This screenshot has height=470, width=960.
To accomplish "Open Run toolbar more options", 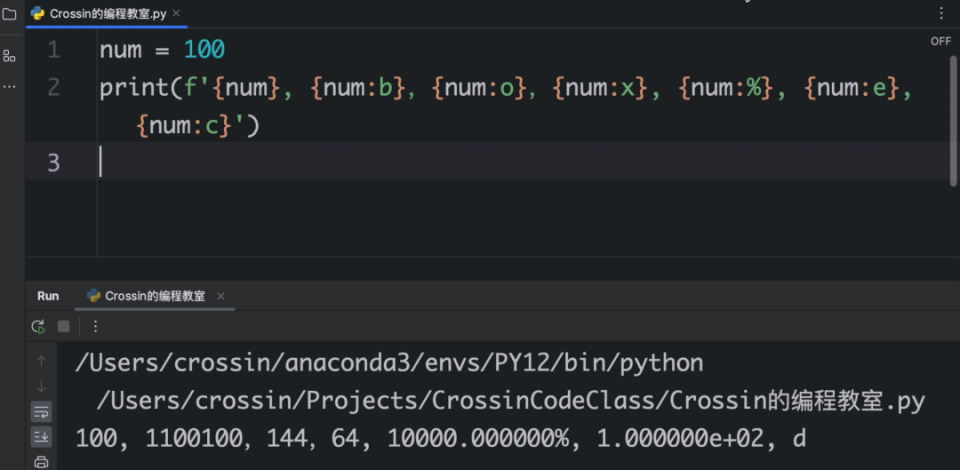I will pyautogui.click(x=96, y=326).
